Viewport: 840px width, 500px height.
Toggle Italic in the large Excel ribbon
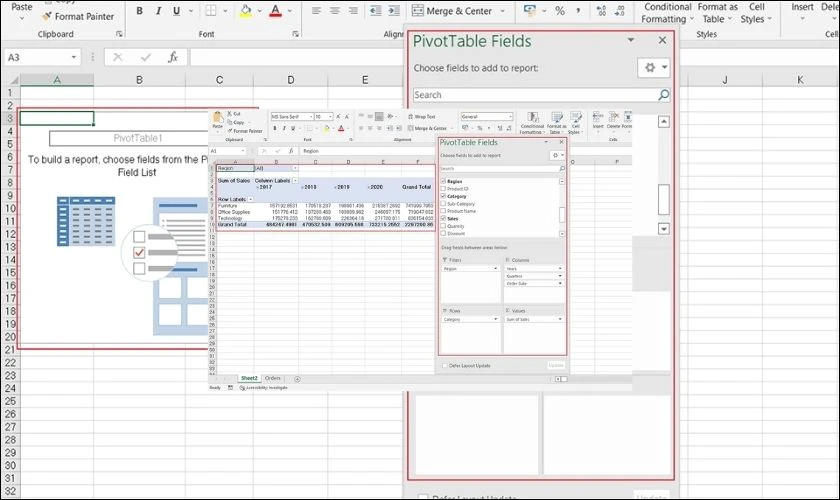point(158,11)
